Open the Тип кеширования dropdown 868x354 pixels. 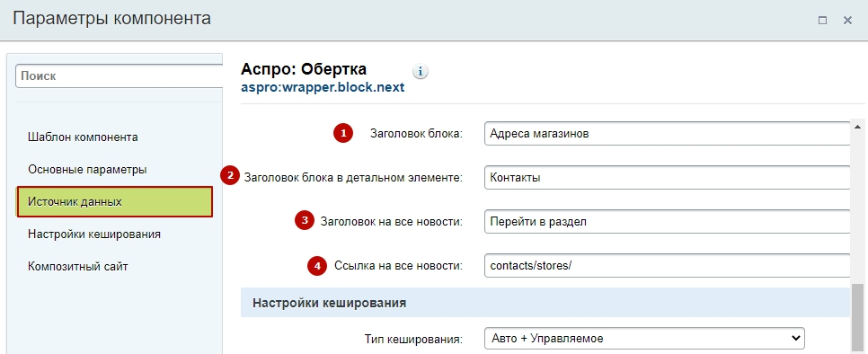click(x=644, y=338)
